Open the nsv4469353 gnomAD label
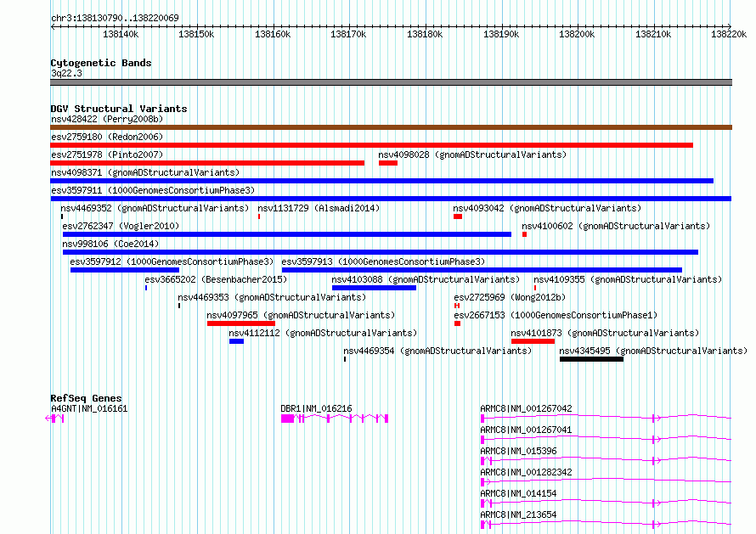 tap(272, 297)
